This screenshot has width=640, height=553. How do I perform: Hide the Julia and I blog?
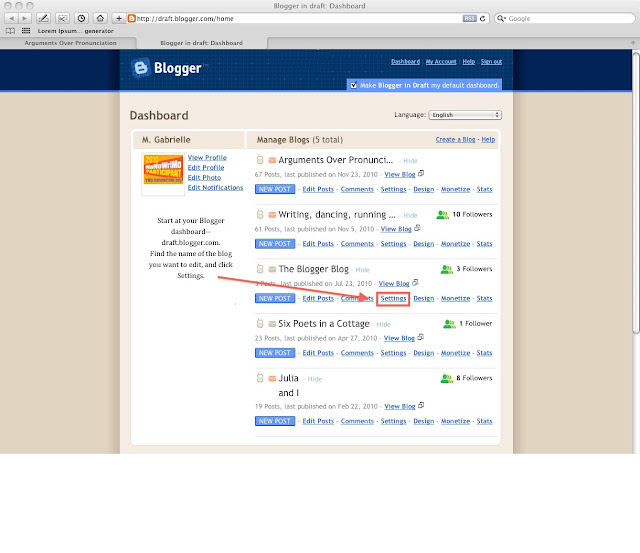[314, 379]
